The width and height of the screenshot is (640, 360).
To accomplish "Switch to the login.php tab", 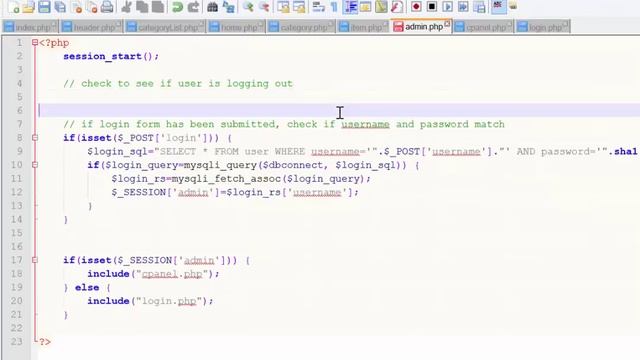I will [542, 27].
